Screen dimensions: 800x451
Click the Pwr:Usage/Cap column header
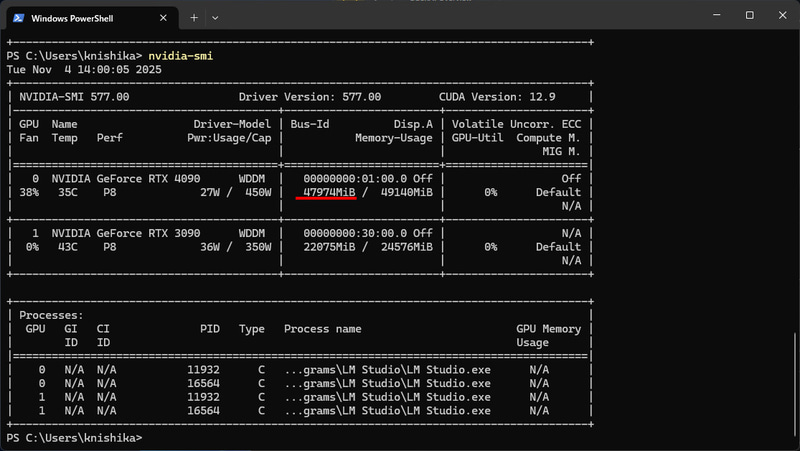pos(229,138)
